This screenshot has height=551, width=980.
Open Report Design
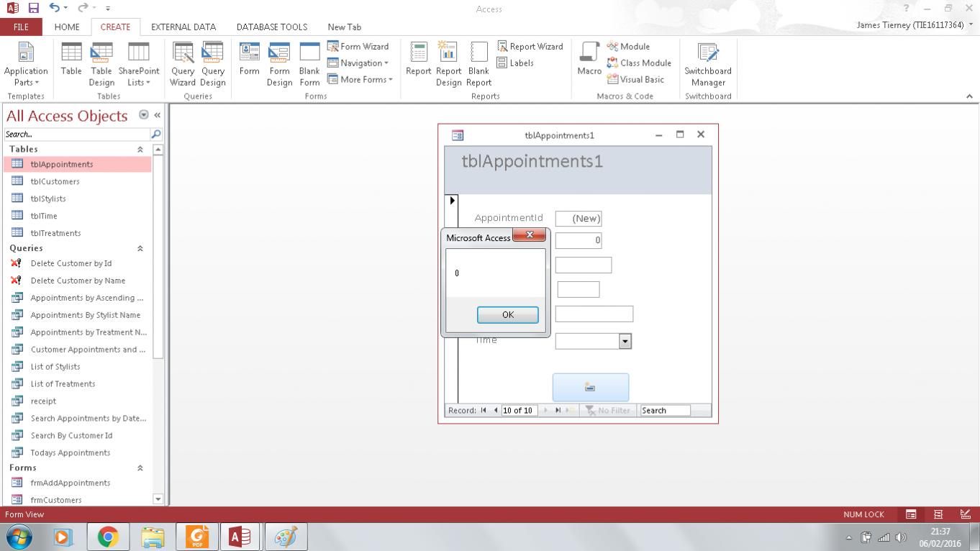point(448,63)
